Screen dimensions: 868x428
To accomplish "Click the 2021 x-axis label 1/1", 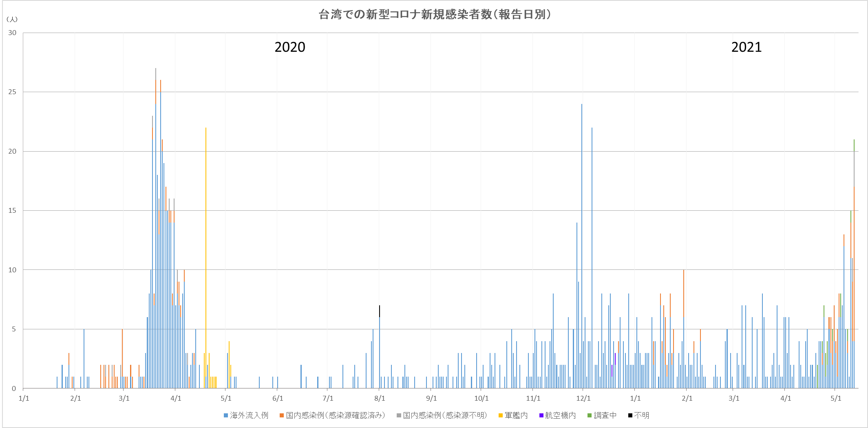I will click(x=635, y=398).
